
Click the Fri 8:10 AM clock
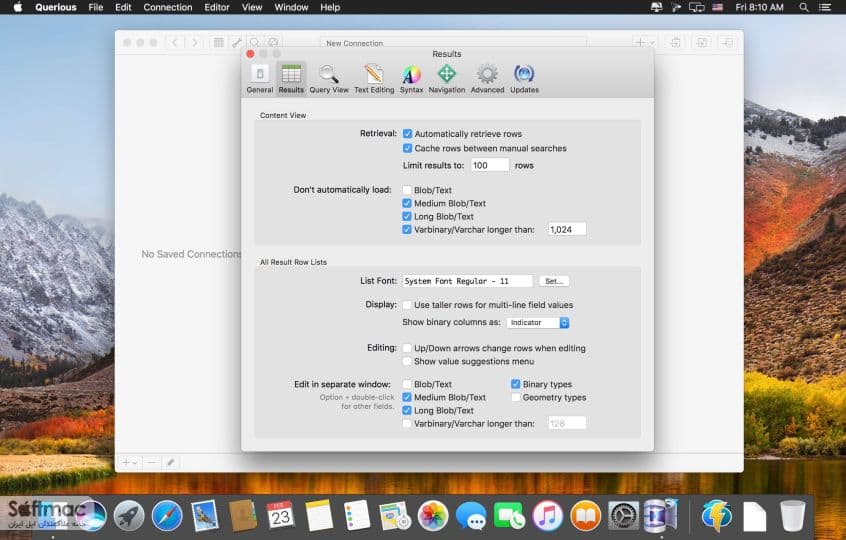[x=759, y=8]
